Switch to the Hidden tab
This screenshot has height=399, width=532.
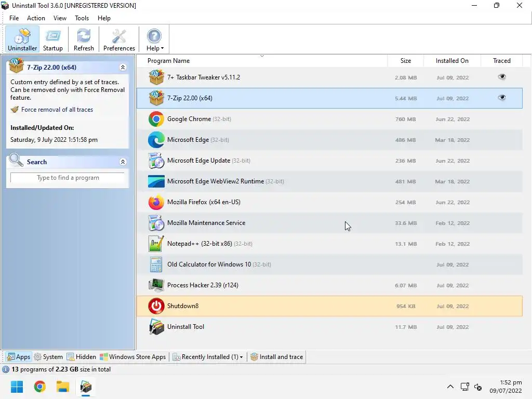(x=82, y=357)
